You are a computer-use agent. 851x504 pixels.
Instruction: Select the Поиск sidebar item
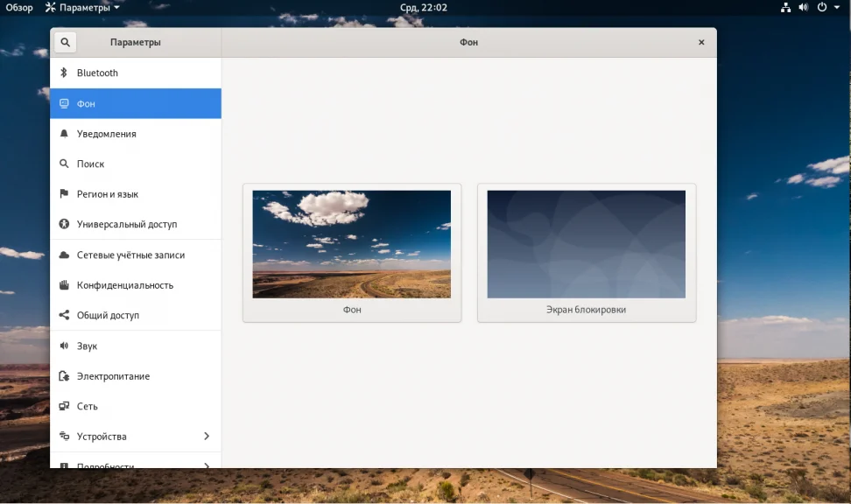tap(136, 164)
